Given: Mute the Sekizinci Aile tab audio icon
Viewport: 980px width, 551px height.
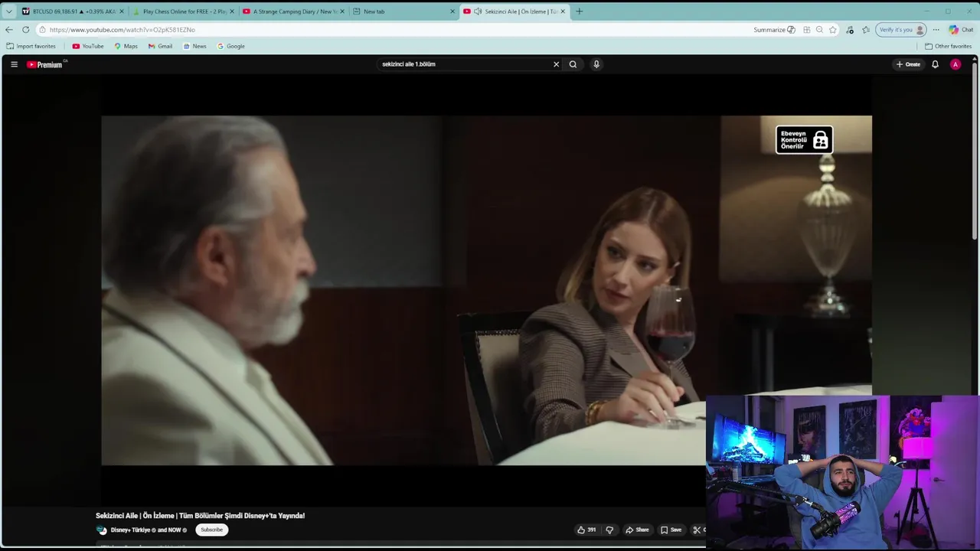Looking at the screenshot, I should 478,11.
